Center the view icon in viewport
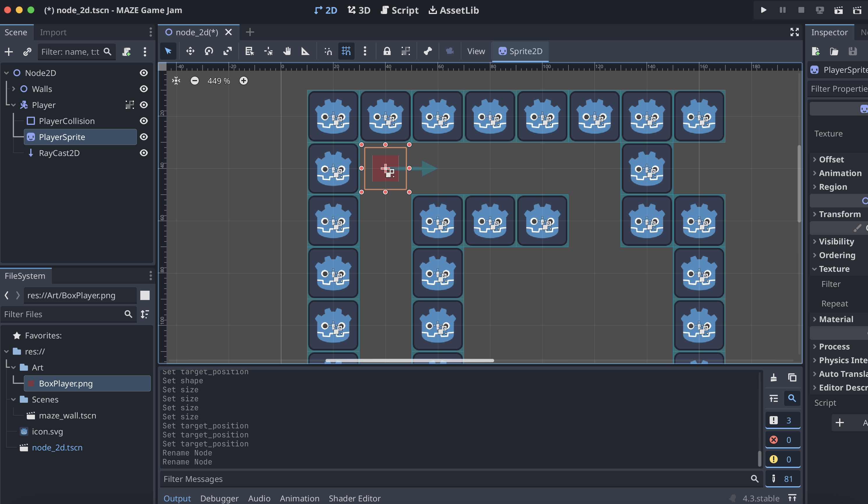This screenshot has width=868, height=504. pos(176,81)
